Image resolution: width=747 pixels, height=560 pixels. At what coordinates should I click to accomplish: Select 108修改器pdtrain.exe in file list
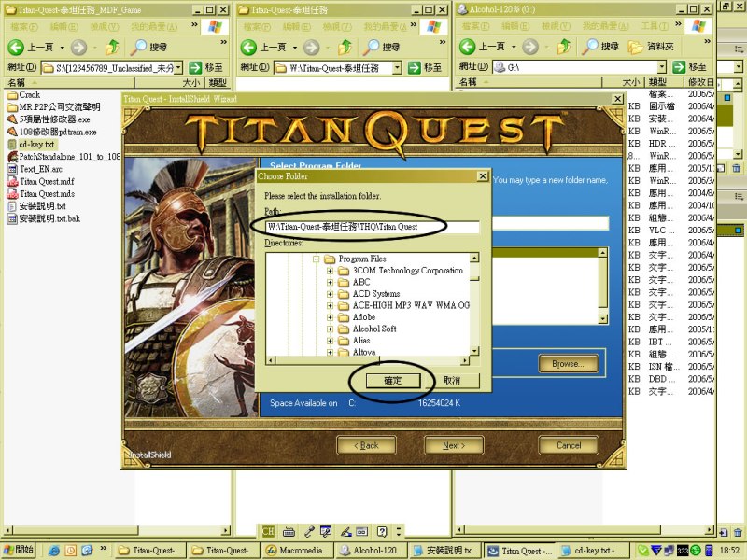pos(58,132)
